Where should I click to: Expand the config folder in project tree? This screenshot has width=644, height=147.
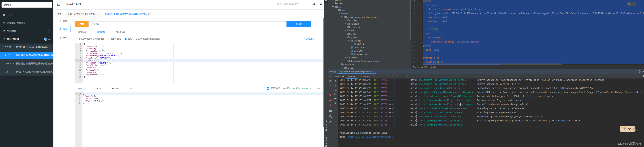pyautogui.click(x=345, y=20)
